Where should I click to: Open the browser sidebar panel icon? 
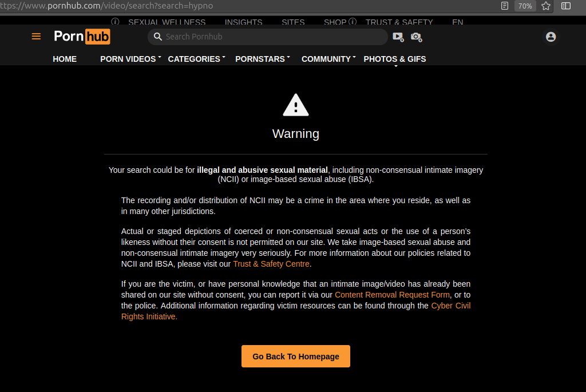(566, 6)
